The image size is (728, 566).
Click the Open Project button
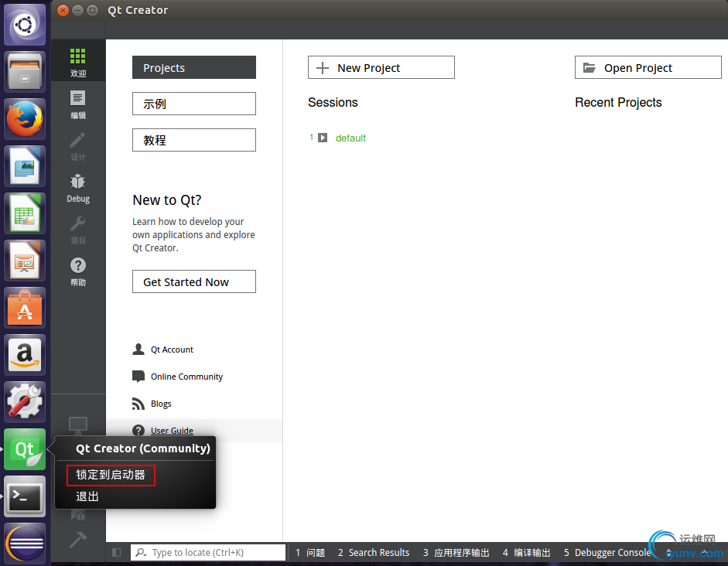click(648, 68)
